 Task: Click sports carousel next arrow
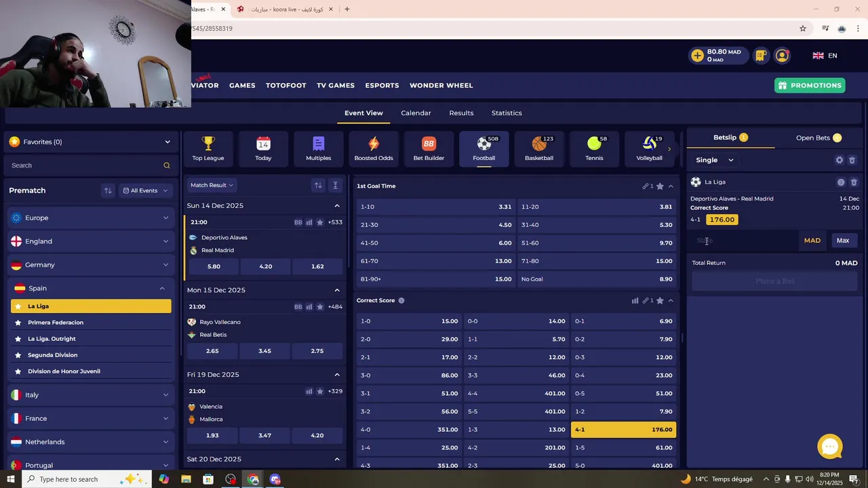(x=669, y=149)
